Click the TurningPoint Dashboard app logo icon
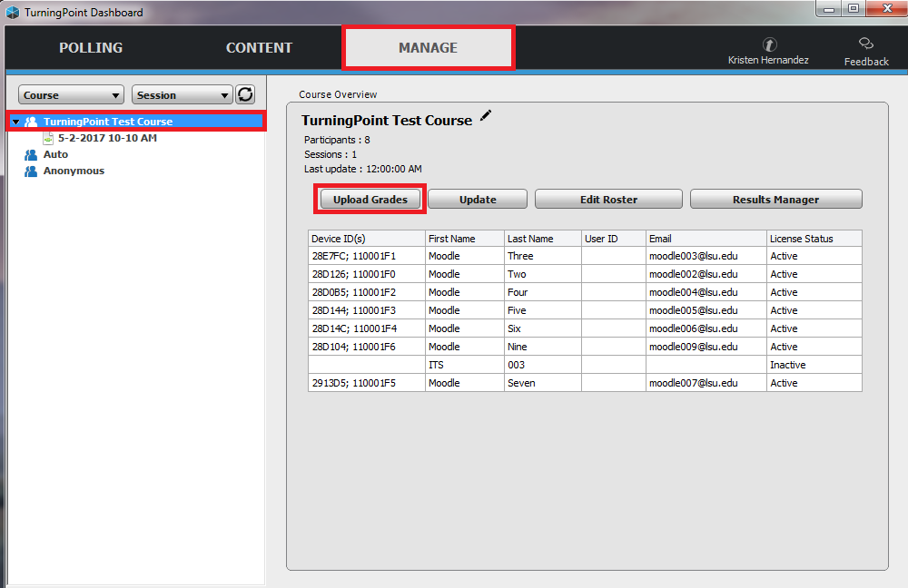Image resolution: width=908 pixels, height=588 pixels. click(12, 12)
